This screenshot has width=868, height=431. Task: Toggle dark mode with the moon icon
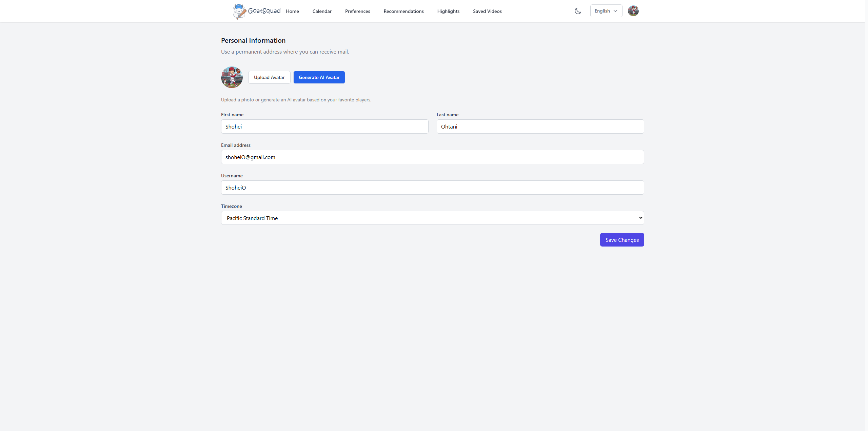pyautogui.click(x=578, y=11)
